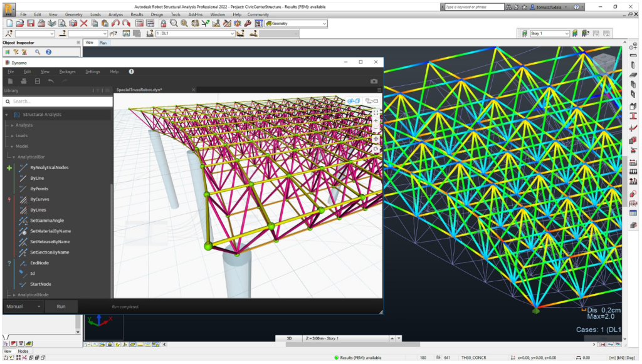Screen dimensions: 642x364
Task: Click the ByCurves node icon
Action: pos(23,199)
